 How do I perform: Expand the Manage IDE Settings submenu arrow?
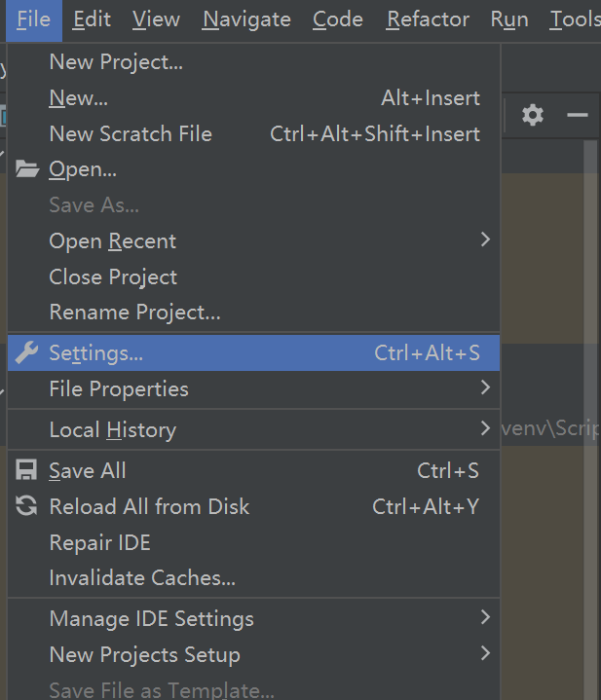pos(485,617)
